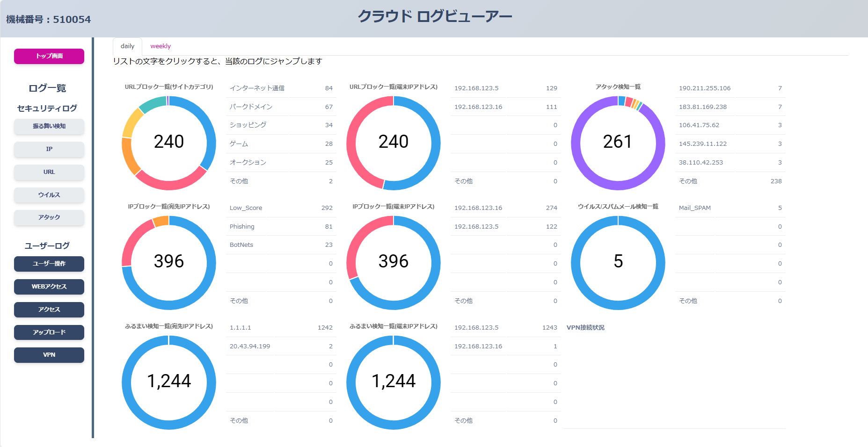Open the ウイルス security log

pos(49,195)
